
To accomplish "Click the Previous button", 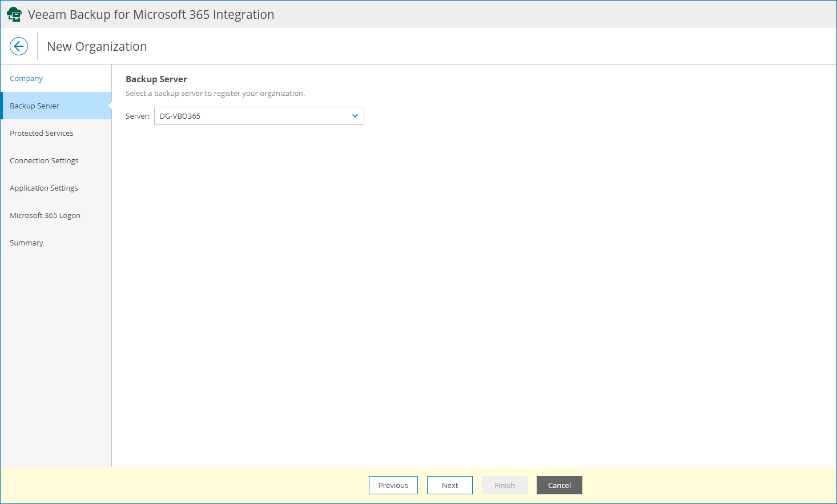I will (x=393, y=485).
